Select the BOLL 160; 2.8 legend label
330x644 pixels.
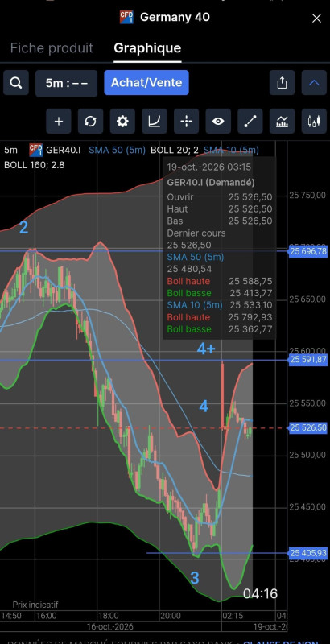coord(34,165)
